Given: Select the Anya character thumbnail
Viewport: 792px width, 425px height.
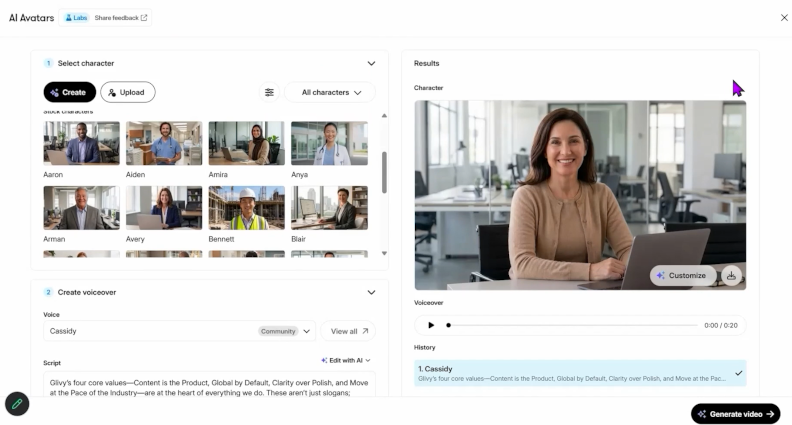Looking at the screenshot, I should (x=329, y=144).
